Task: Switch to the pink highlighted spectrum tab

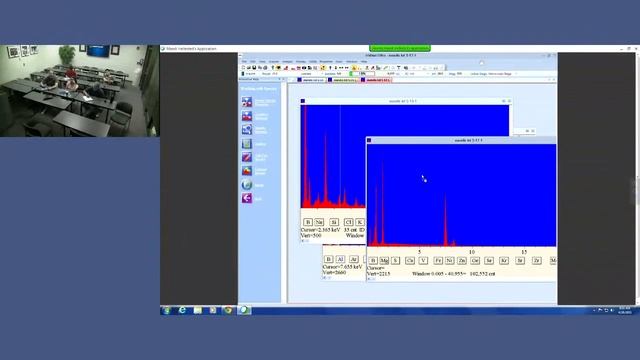Action: [376, 80]
